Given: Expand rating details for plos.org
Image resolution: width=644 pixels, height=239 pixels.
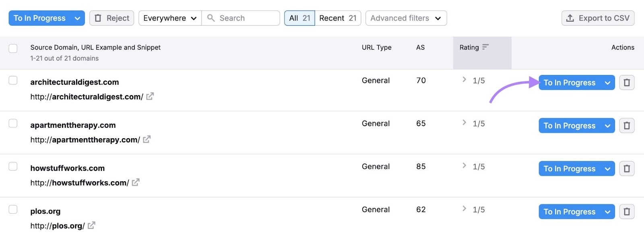Looking at the screenshot, I should pos(464,209).
